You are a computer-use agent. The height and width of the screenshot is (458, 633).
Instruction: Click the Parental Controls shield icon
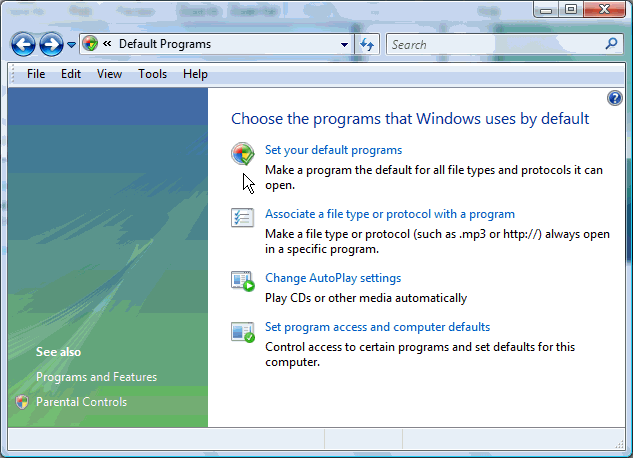(22, 402)
